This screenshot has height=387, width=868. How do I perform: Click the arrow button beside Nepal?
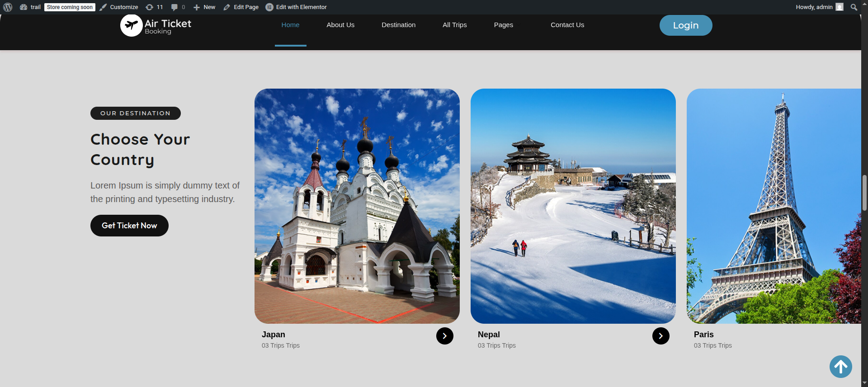[660, 336]
